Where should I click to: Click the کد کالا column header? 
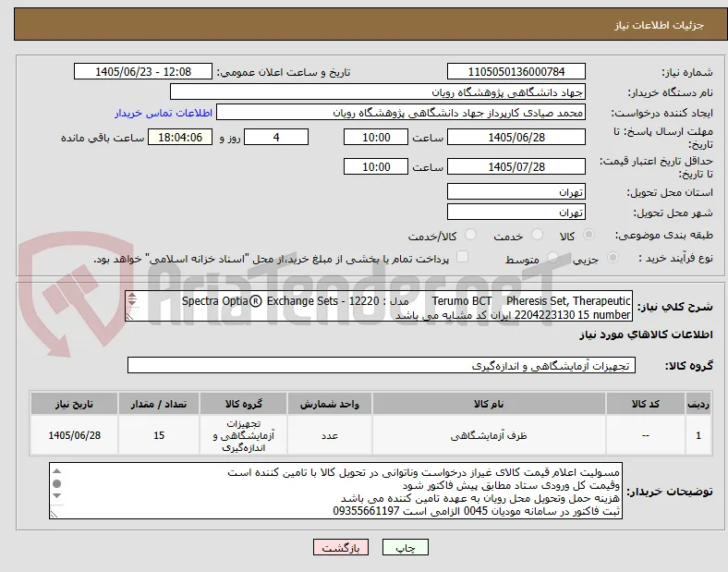tap(646, 404)
